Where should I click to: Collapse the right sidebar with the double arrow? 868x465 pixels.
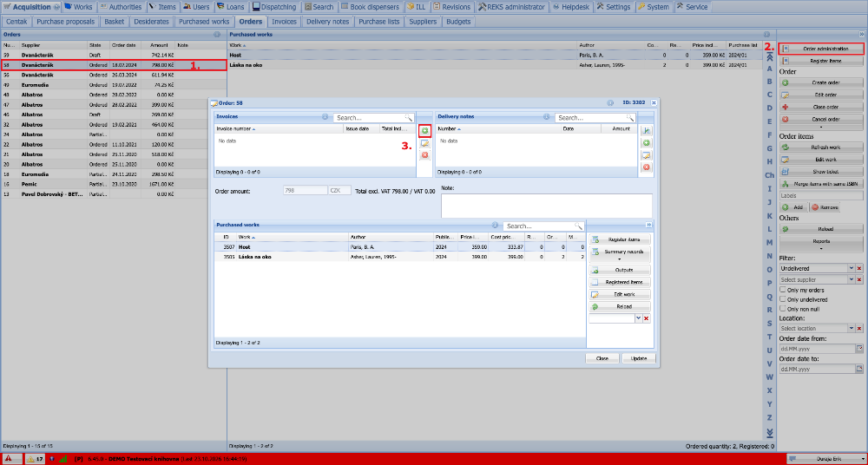(x=861, y=35)
